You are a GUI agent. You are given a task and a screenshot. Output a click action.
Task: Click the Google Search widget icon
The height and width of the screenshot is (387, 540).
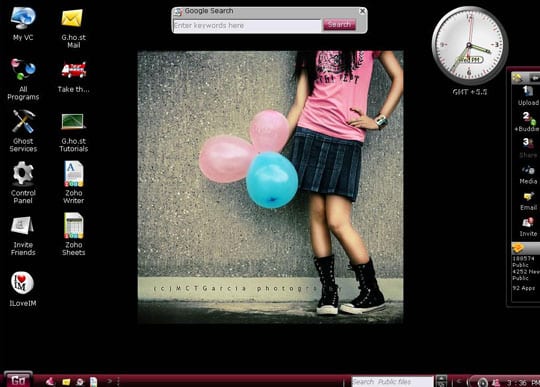point(178,12)
